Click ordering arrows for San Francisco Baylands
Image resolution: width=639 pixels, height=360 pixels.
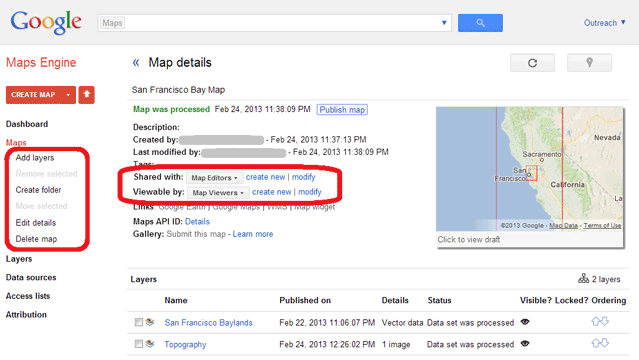[x=600, y=322]
